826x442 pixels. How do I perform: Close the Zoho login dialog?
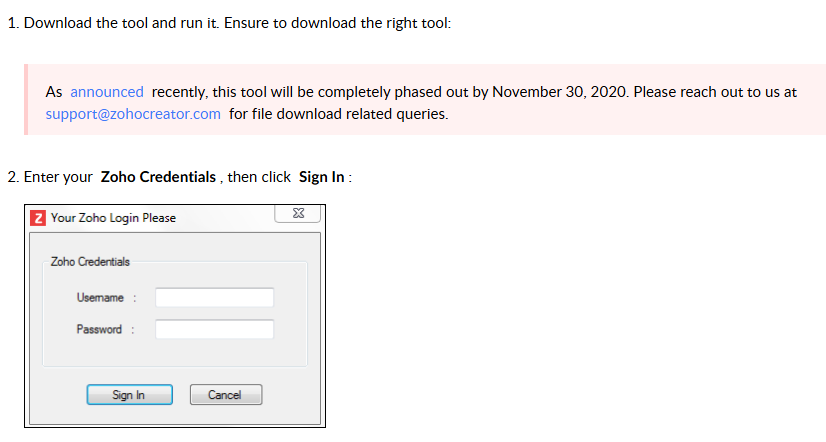(298, 213)
